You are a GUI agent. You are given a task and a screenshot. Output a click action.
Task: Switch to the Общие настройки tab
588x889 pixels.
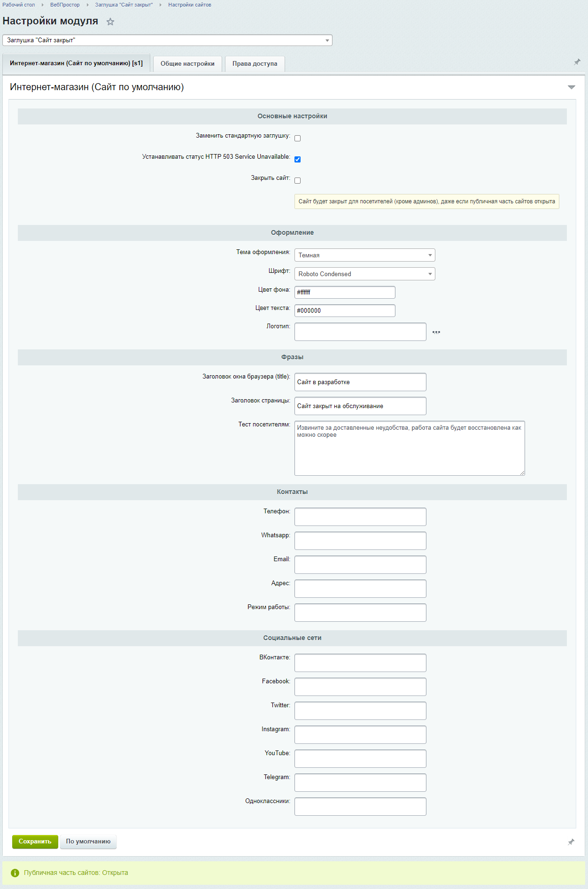187,64
